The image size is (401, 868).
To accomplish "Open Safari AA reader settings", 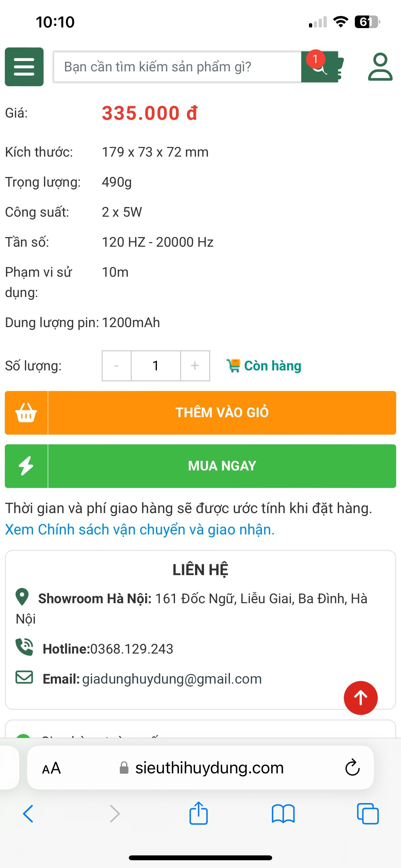I will (51, 768).
